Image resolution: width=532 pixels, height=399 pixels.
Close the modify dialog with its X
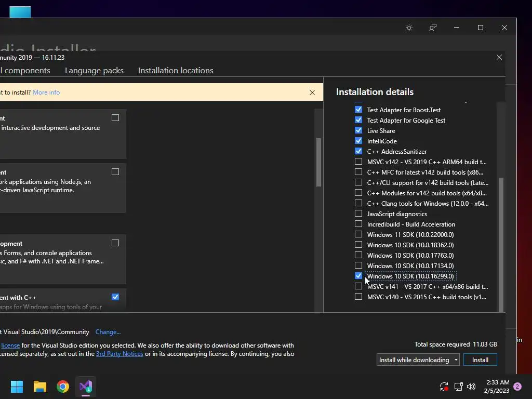499,57
